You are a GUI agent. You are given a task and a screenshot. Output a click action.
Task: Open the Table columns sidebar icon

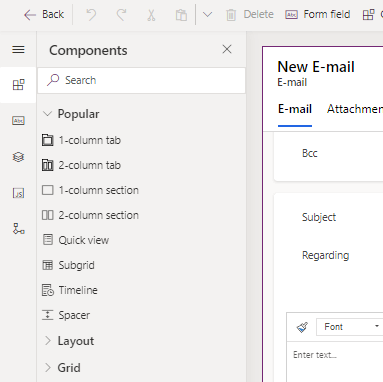tap(18, 120)
